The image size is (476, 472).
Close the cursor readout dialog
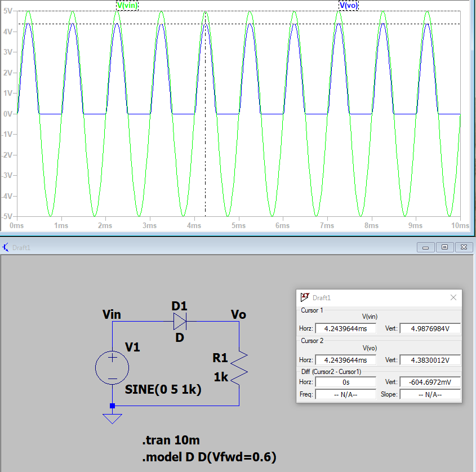[x=453, y=297]
